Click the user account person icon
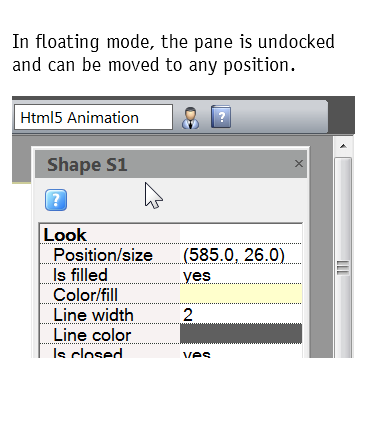Viewport: 366px width, 422px height. pyautogui.click(x=191, y=118)
